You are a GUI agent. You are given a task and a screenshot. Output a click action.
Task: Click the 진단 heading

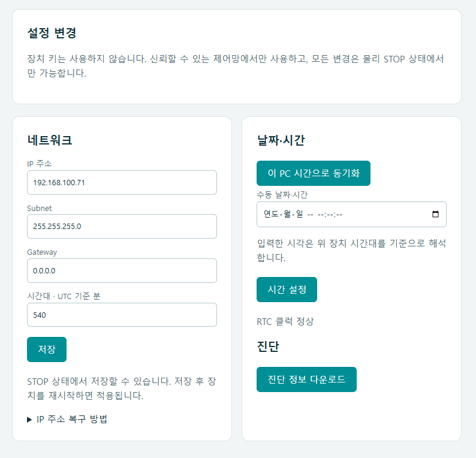268,346
